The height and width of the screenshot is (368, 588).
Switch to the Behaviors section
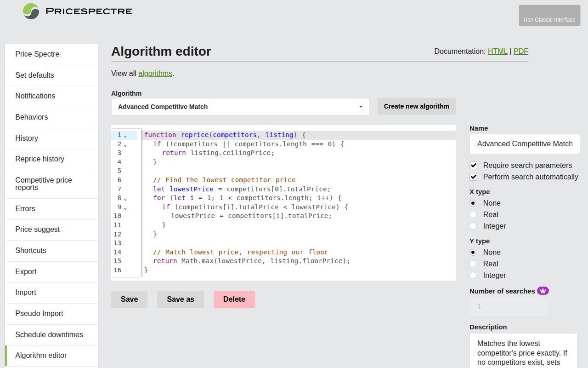(32, 117)
